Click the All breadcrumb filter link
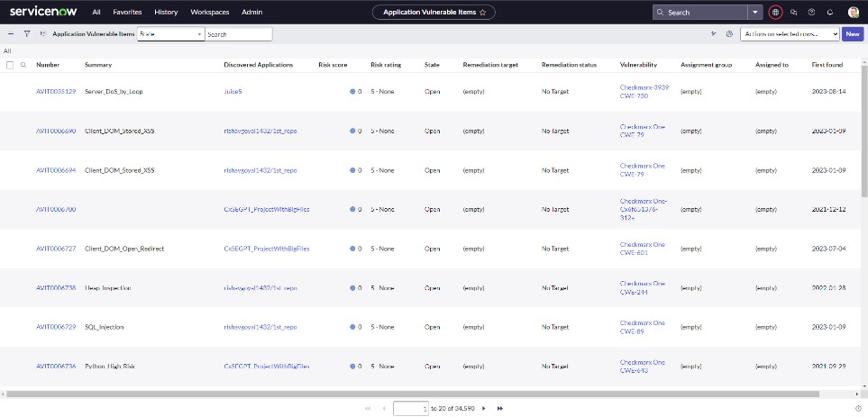Image resolution: width=868 pixels, height=417 pixels. click(7, 50)
